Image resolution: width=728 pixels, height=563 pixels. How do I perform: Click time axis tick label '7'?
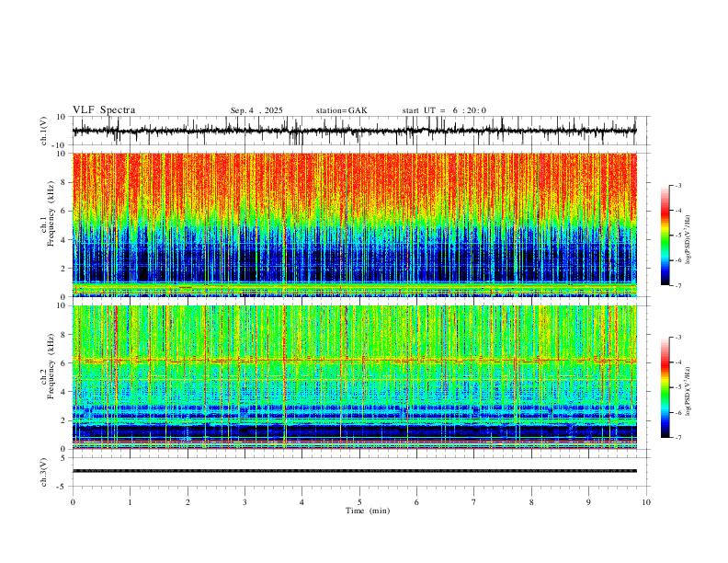tap(474, 502)
